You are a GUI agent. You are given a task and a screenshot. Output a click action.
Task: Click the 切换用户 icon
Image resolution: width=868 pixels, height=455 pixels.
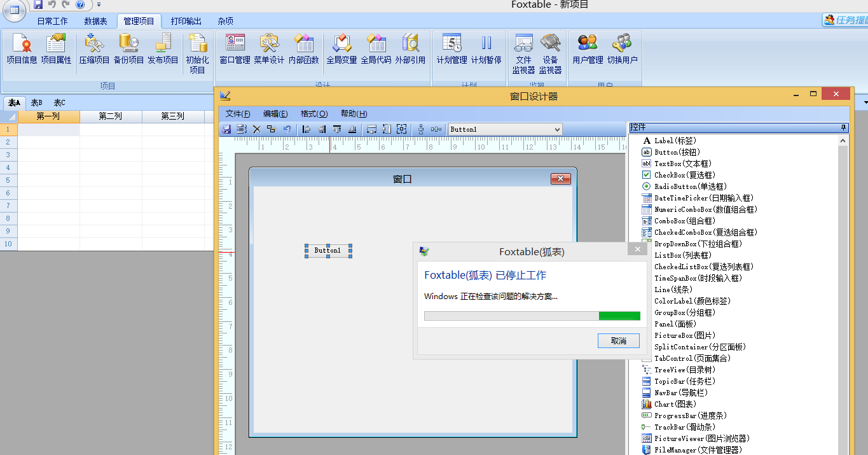click(622, 48)
